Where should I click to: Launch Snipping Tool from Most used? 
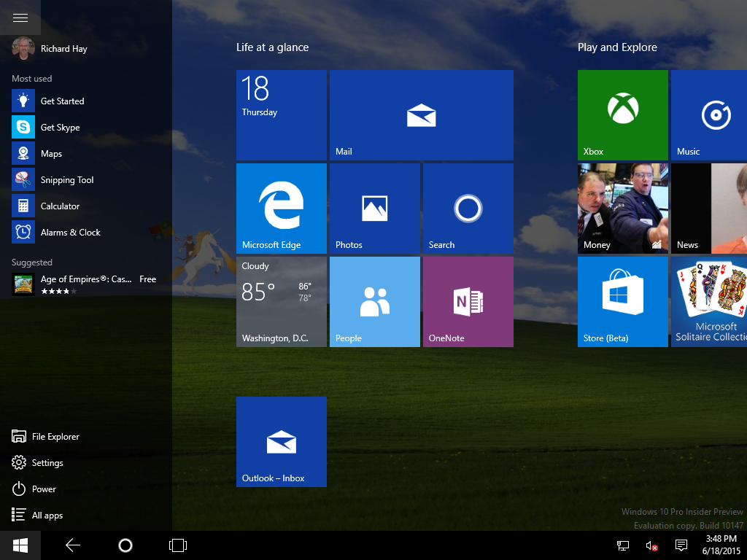tap(66, 180)
